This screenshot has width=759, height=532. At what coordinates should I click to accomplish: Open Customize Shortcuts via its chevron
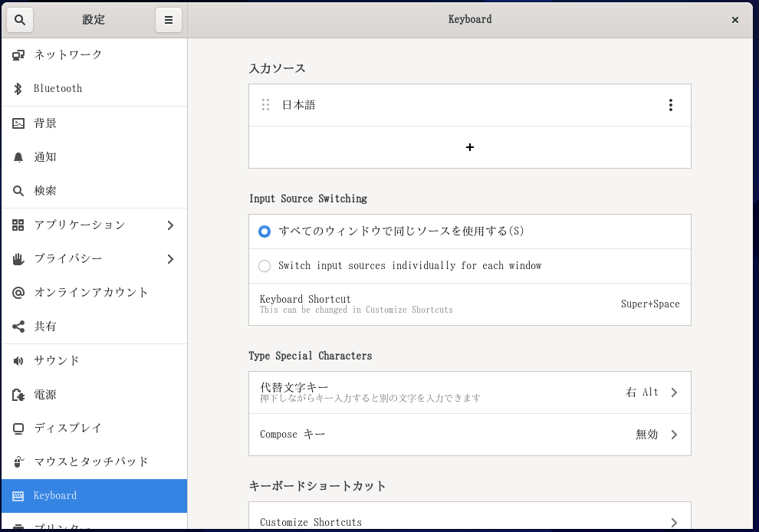[675, 522]
